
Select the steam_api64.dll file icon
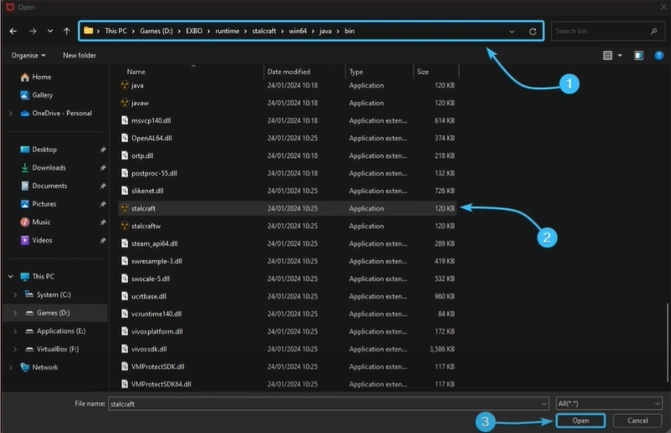pos(125,243)
